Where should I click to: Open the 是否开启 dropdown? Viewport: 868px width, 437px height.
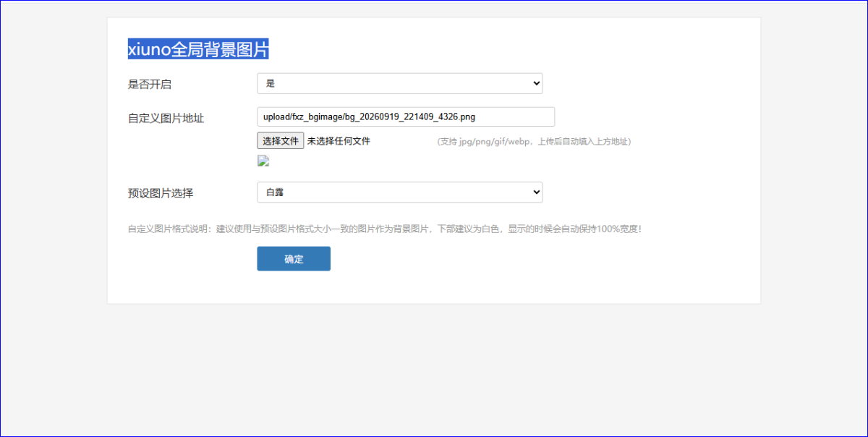point(400,83)
